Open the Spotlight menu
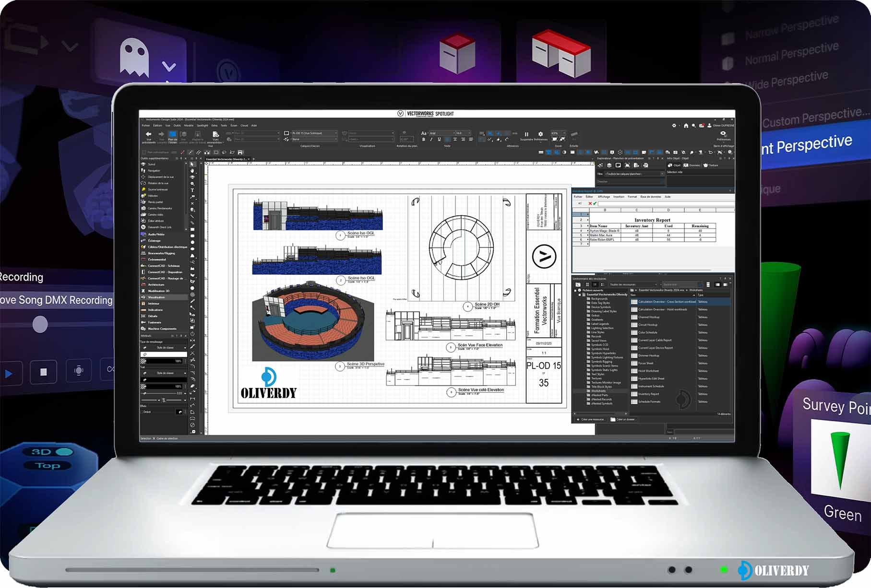Image resolution: width=871 pixels, height=588 pixels. pos(201,125)
